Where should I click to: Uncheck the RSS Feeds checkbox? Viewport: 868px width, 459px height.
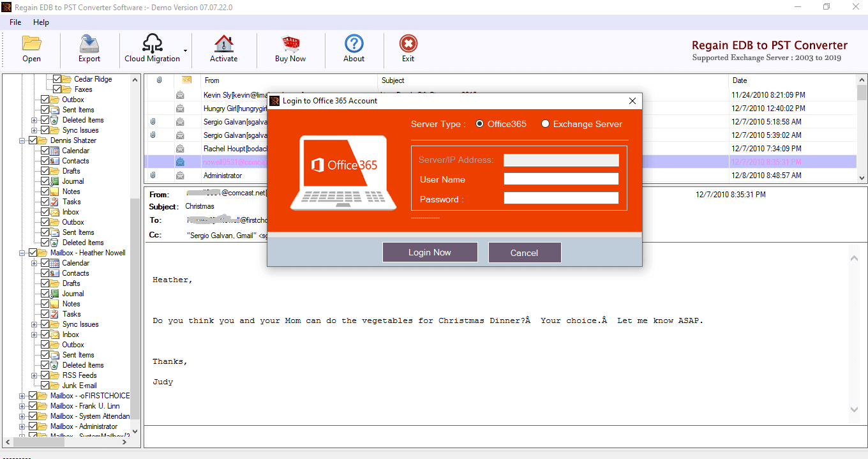45,375
